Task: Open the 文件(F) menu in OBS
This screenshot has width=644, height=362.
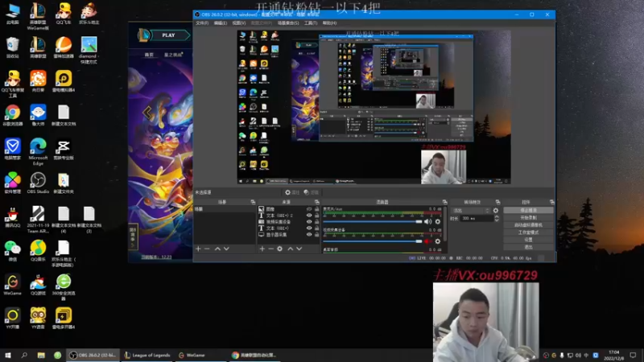Action: tap(202, 23)
